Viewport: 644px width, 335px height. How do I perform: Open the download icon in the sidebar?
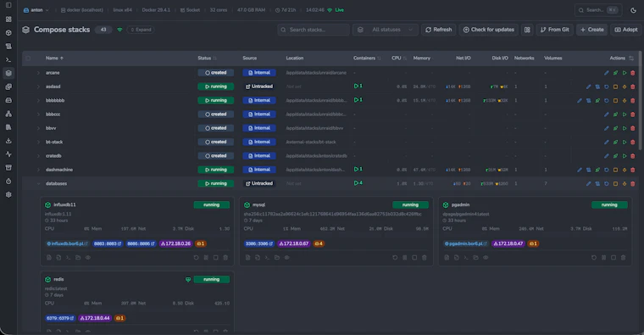[8, 141]
